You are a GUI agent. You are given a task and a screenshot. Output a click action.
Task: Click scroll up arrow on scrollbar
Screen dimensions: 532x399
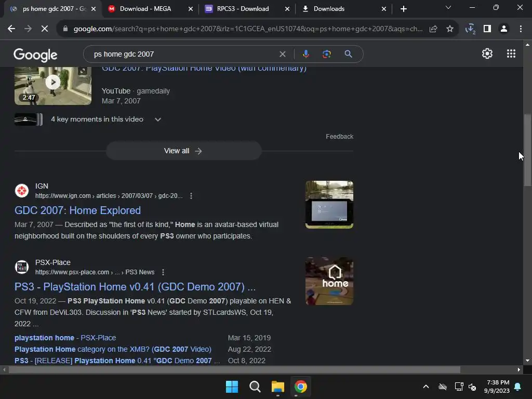tap(527, 45)
